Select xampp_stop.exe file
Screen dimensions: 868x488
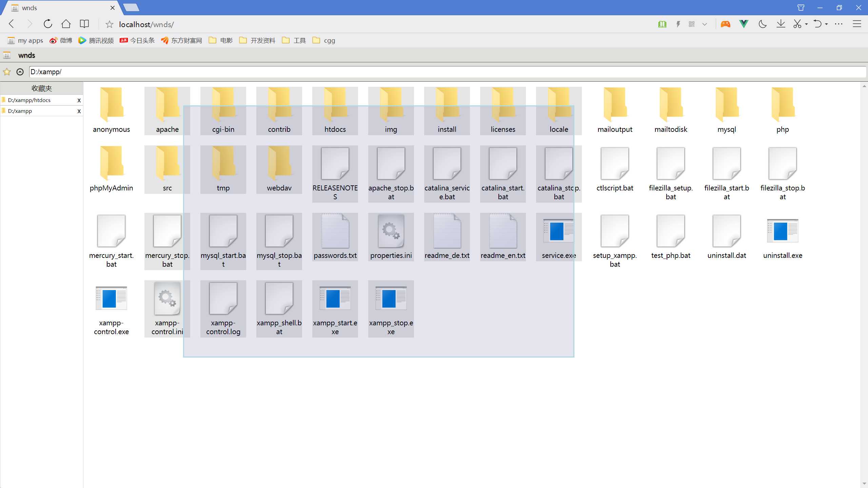(391, 309)
